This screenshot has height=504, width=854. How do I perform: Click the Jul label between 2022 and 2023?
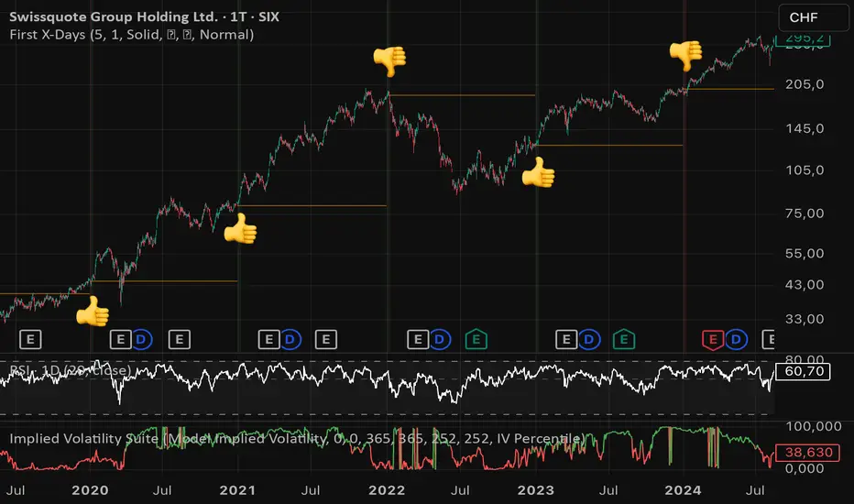pos(460,490)
